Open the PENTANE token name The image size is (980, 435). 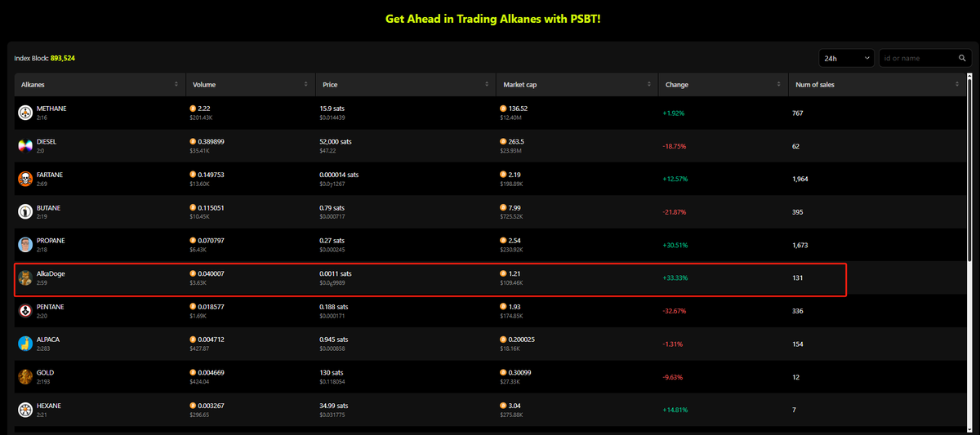(x=51, y=307)
